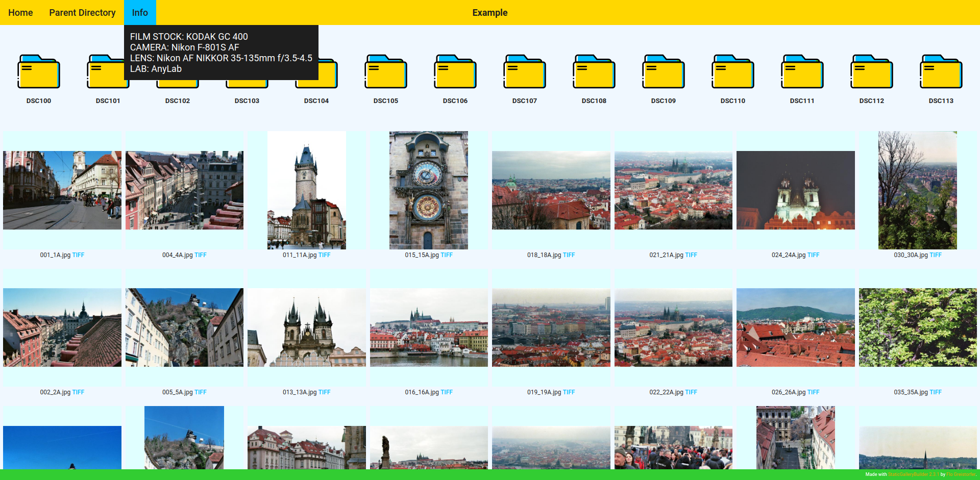
Task: Open the DSC113 folder
Action: click(941, 72)
